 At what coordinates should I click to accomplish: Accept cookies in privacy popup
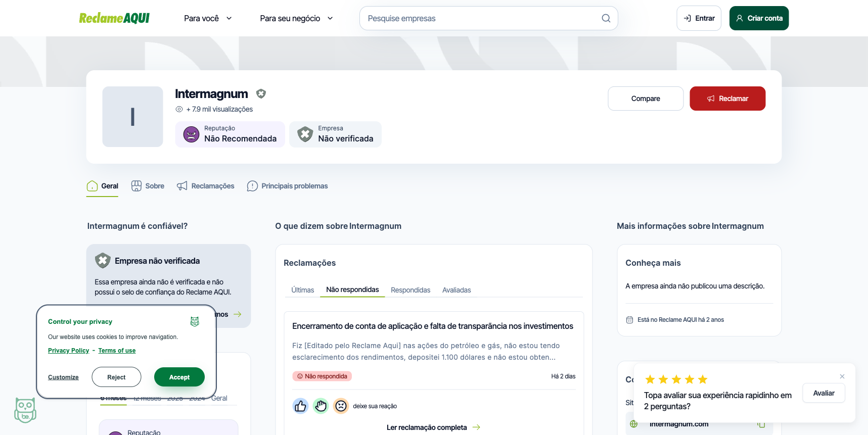[179, 377]
